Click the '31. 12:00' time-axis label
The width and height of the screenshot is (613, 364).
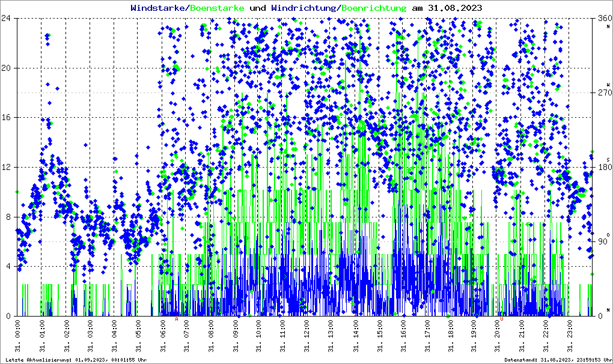[306, 336]
